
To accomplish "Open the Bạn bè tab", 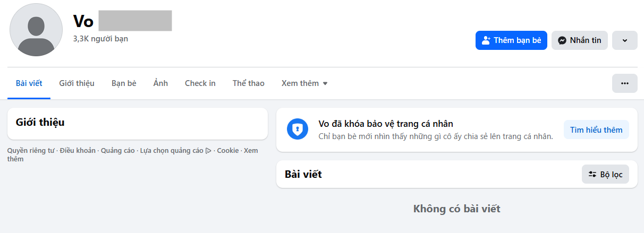I will [124, 83].
